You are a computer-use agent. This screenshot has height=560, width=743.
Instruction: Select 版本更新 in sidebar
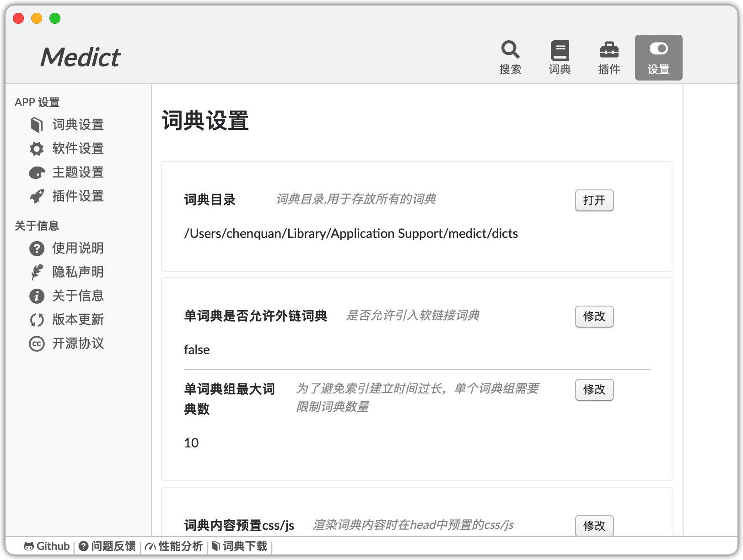pyautogui.click(x=78, y=319)
